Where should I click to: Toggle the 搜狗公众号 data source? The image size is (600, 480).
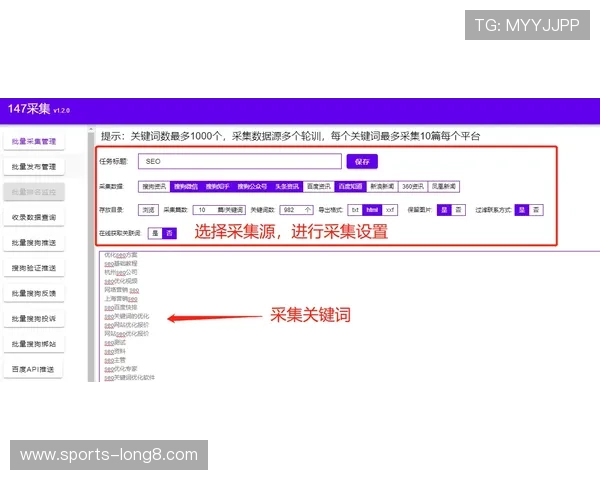coord(252,186)
